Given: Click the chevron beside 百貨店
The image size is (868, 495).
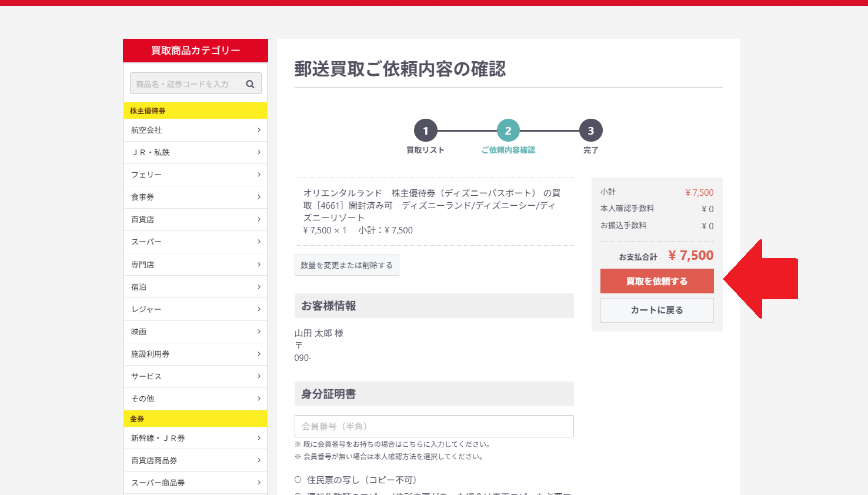Looking at the screenshot, I should click(259, 219).
